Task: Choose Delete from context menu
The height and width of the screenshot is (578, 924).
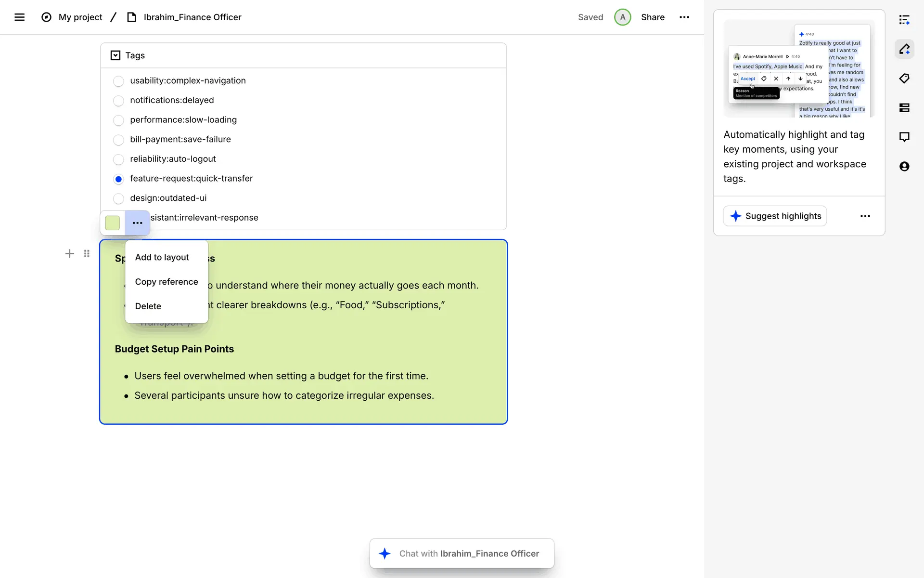Action: click(x=148, y=306)
